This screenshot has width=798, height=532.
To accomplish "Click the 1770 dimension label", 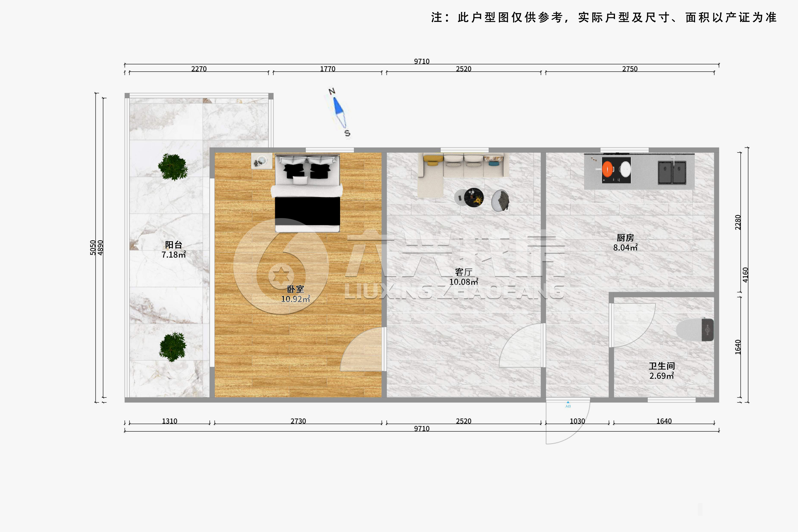I will point(328,69).
